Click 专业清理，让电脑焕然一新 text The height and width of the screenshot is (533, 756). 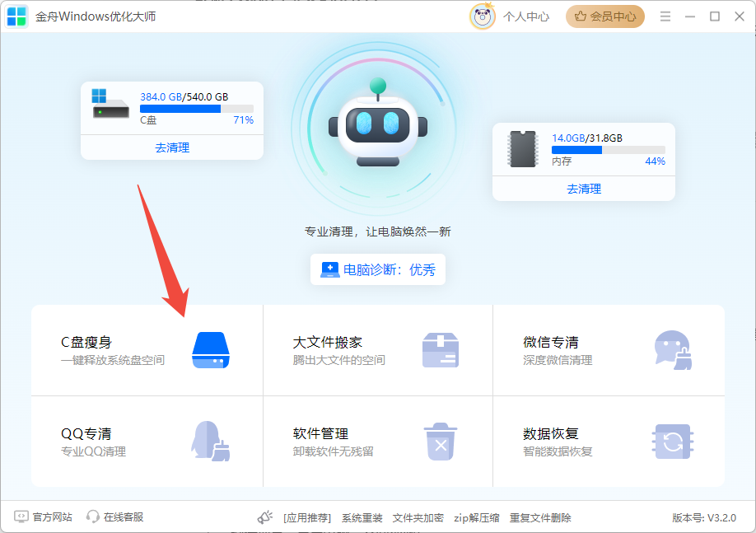(377, 231)
